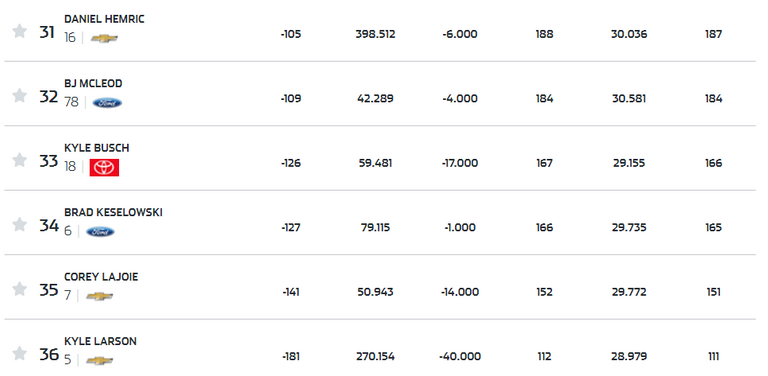768x376 pixels.
Task: Select the Corey LaJoie driver name
Action: pyautogui.click(x=101, y=277)
